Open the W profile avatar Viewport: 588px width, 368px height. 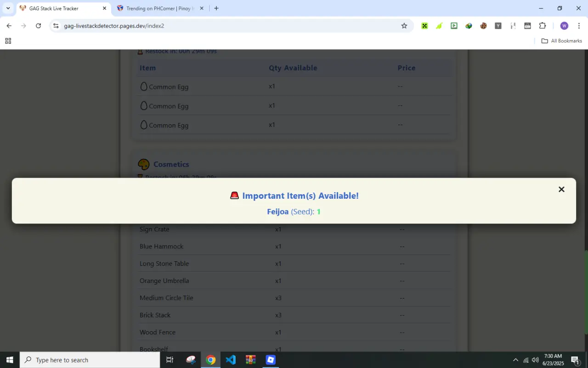click(x=564, y=26)
